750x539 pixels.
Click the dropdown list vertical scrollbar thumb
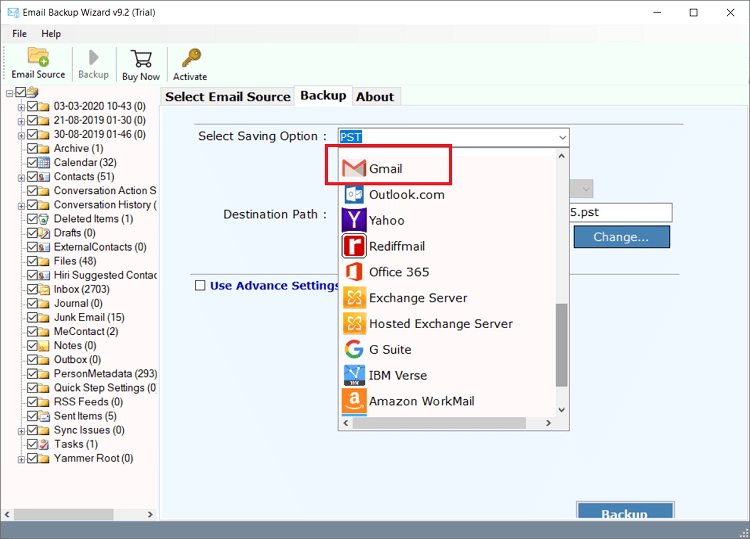pos(562,345)
